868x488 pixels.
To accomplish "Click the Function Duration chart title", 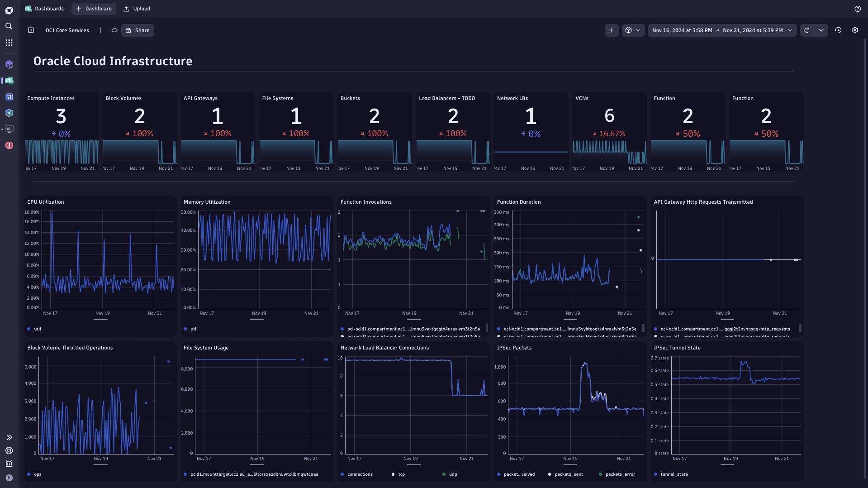I will click(x=519, y=202).
